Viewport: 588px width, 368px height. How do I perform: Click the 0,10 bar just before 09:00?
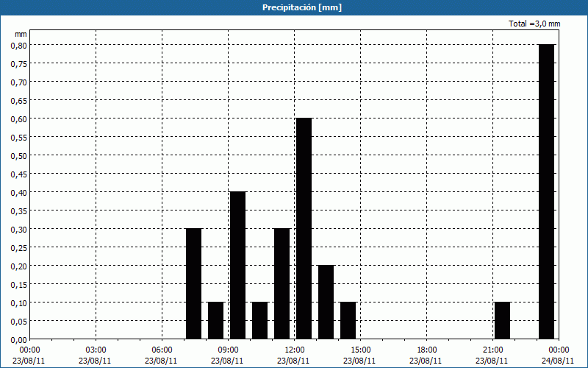point(215,320)
